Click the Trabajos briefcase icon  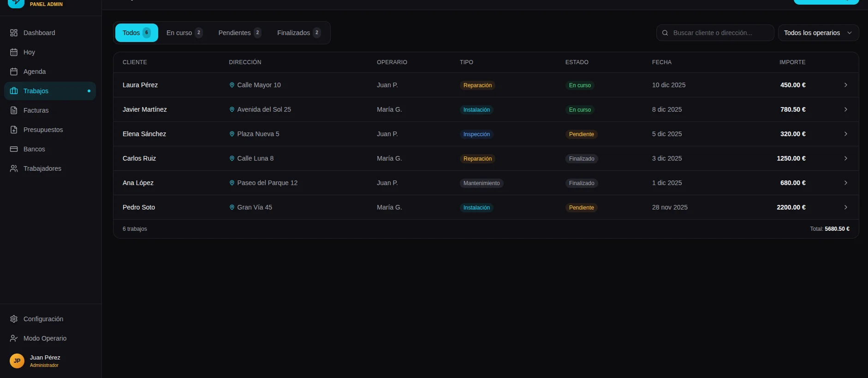(x=14, y=91)
